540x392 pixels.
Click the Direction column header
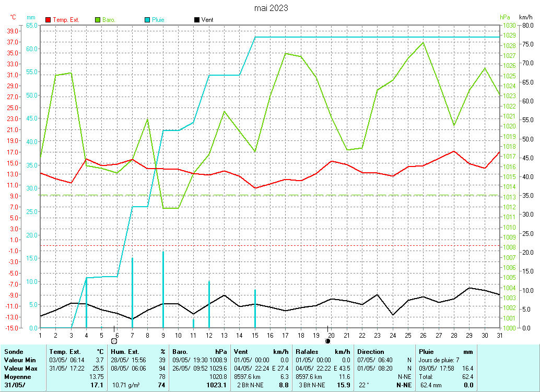point(371,352)
